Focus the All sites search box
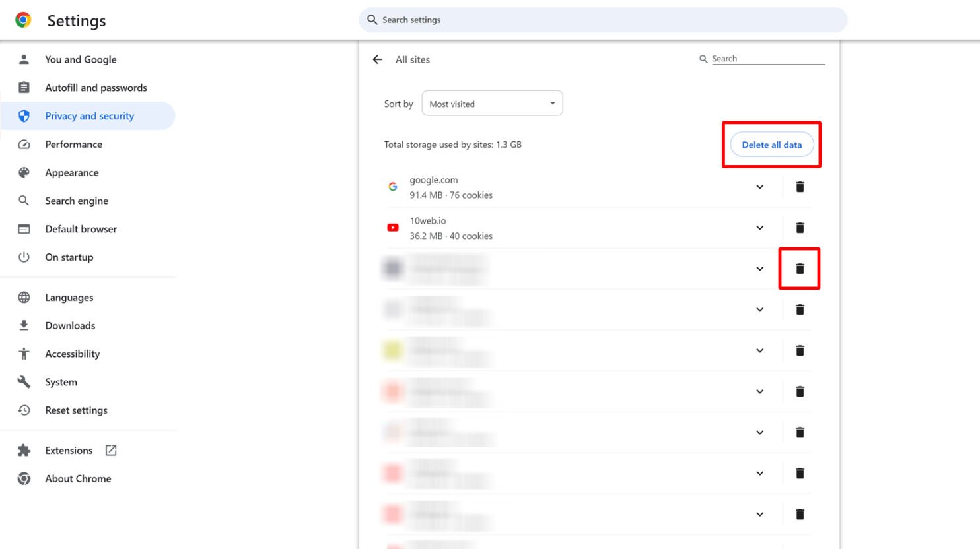The image size is (980, 549). [767, 59]
